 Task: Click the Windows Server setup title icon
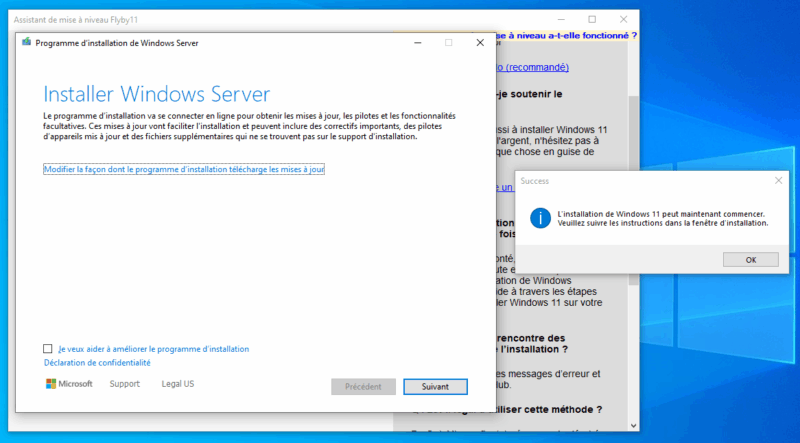[27, 42]
